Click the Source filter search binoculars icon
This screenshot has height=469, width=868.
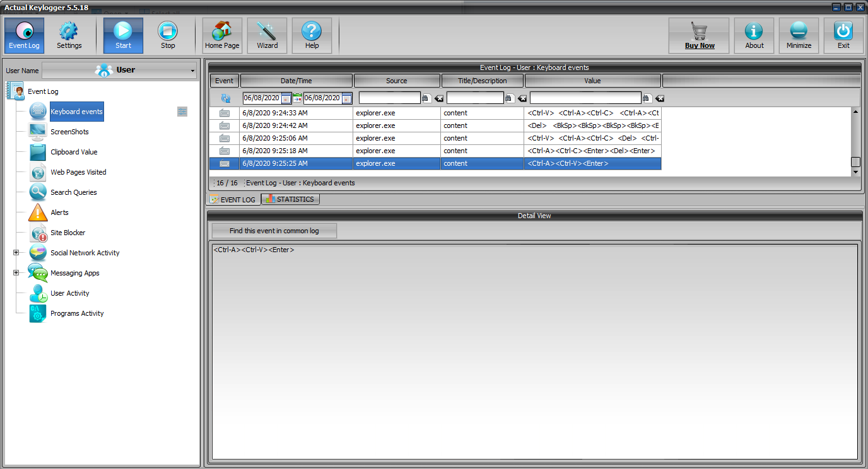[x=426, y=98]
